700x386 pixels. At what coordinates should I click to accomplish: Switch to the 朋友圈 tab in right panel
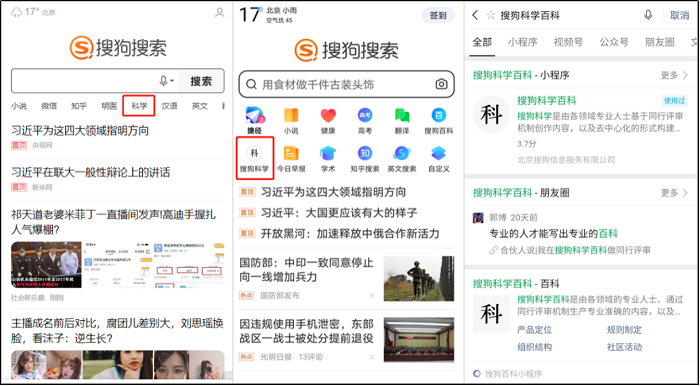(659, 42)
